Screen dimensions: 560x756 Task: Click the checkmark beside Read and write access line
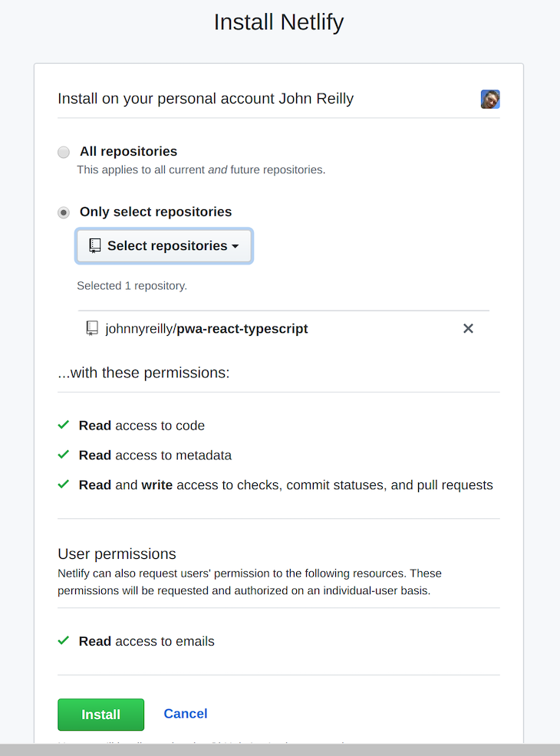pos(64,484)
